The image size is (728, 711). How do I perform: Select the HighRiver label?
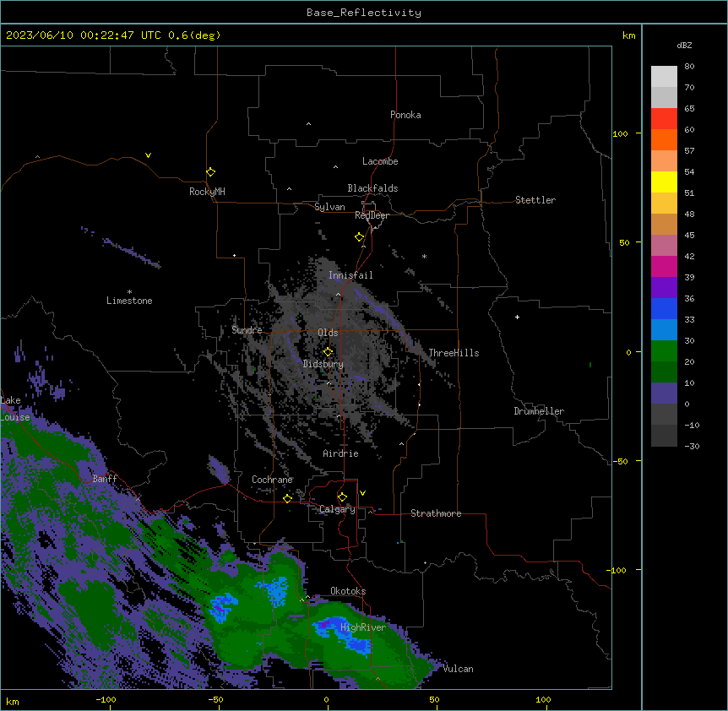(x=363, y=627)
